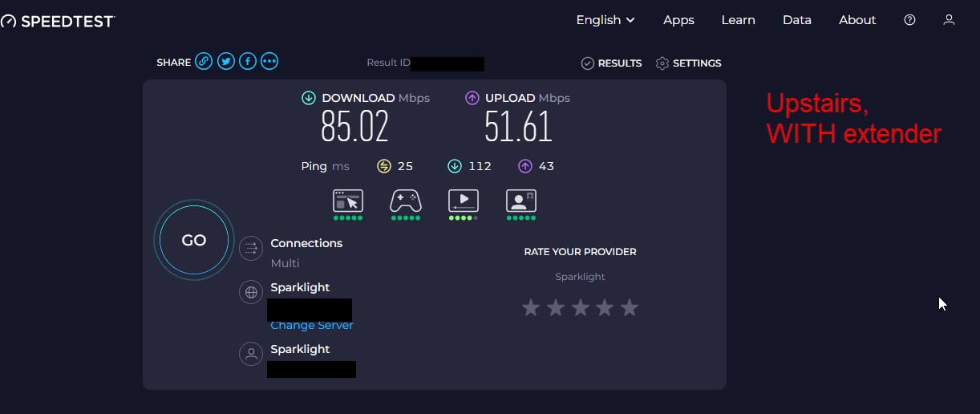Viewport: 980px width, 414px height.
Task: Click the Connections mode icon
Action: coord(251,248)
